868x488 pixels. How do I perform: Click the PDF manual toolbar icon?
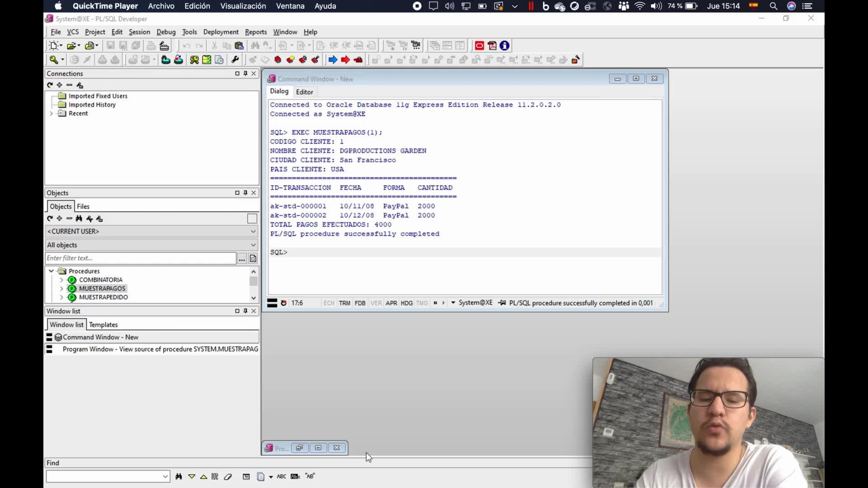pyautogui.click(x=492, y=46)
